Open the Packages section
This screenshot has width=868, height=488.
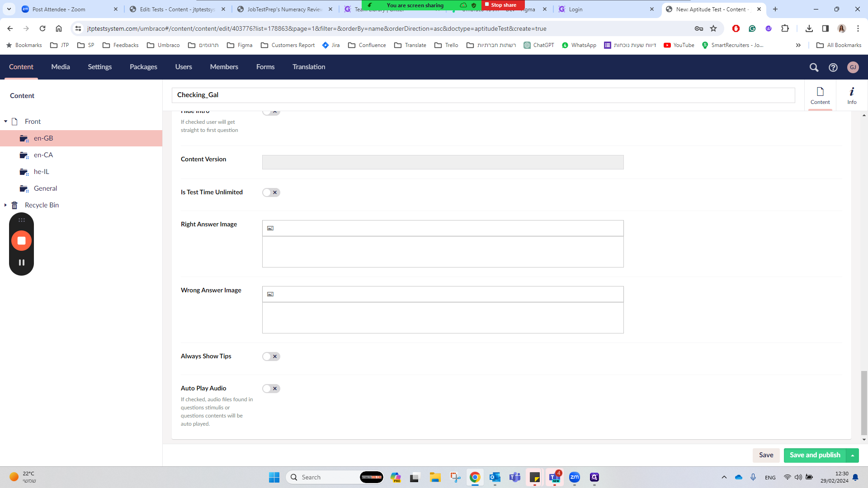(x=143, y=67)
